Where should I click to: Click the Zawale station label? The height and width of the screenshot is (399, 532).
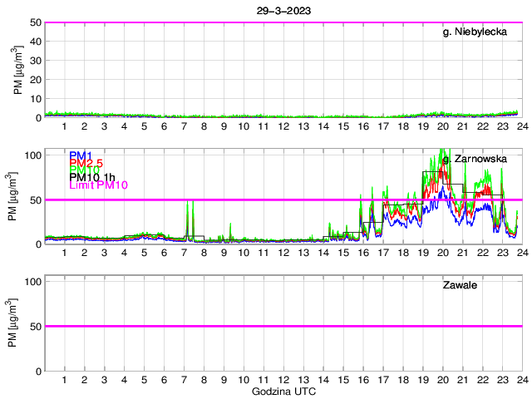460,285
